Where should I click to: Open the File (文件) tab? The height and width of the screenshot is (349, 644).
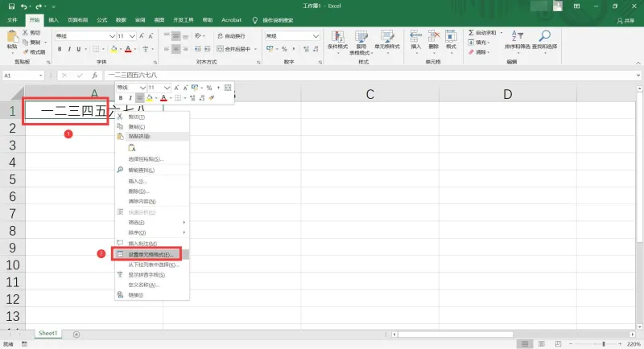click(x=12, y=19)
